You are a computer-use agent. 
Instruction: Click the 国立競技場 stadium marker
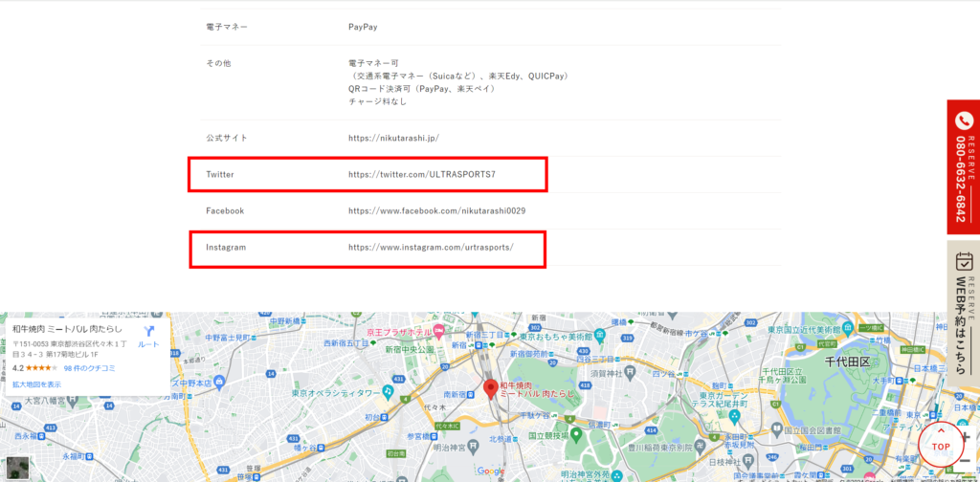[574, 434]
